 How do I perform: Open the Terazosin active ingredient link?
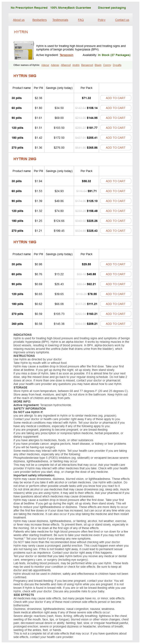pyautogui.click(x=66, y=55)
